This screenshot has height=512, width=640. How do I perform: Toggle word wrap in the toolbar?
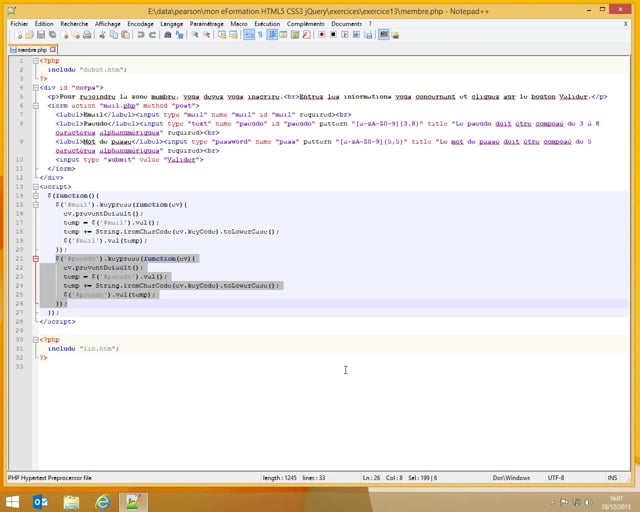tap(249, 35)
